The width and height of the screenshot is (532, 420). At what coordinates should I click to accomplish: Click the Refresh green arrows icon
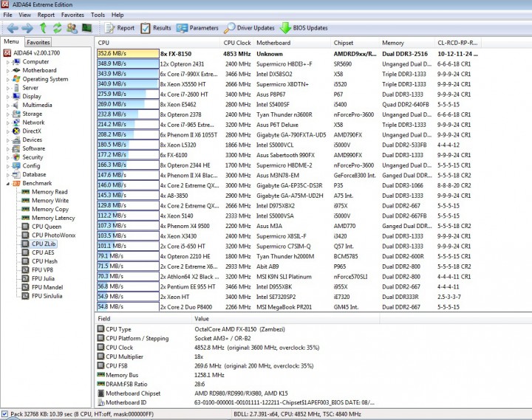[x=58, y=28]
